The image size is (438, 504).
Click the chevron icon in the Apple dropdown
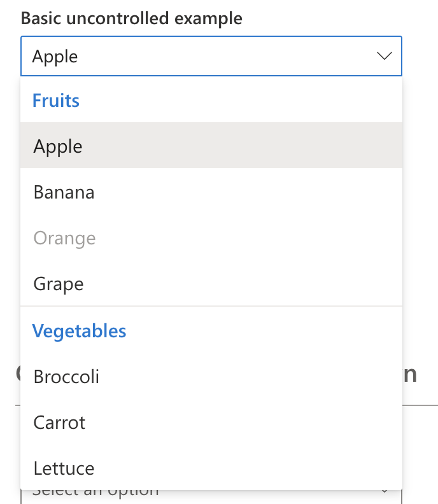click(x=385, y=56)
